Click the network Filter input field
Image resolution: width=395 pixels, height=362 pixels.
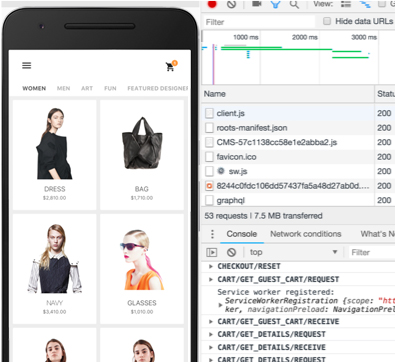259,22
